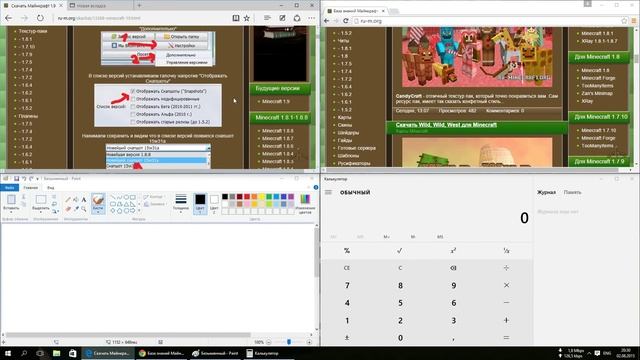This screenshot has width=640, height=360.
Task: Expand the Выделить (Select) dropdown arrow
Action: [x=40, y=213]
